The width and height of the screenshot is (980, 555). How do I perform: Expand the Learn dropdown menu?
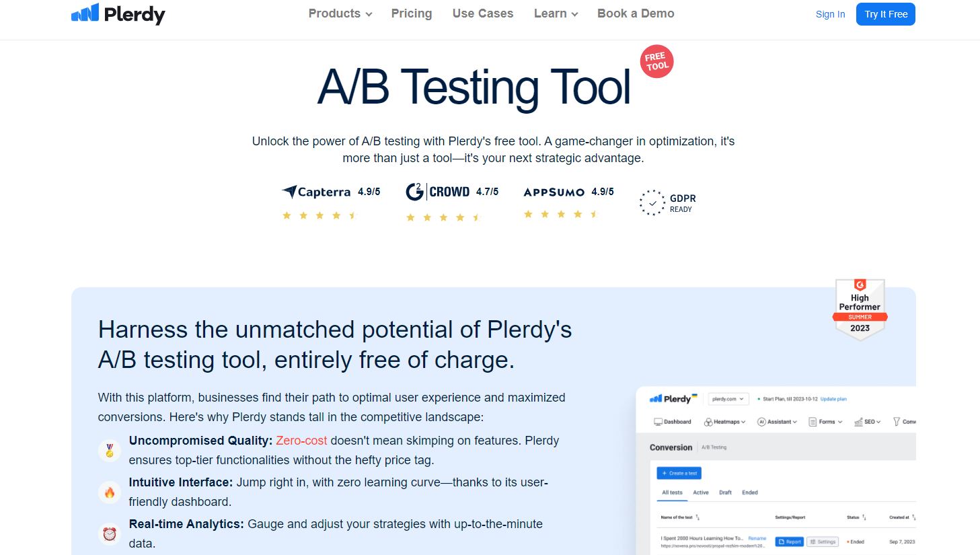pyautogui.click(x=556, y=13)
